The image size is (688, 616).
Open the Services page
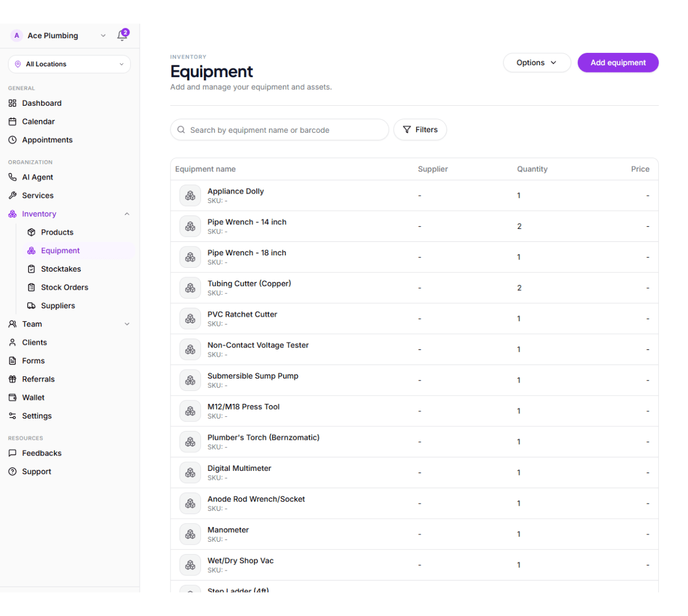click(38, 196)
